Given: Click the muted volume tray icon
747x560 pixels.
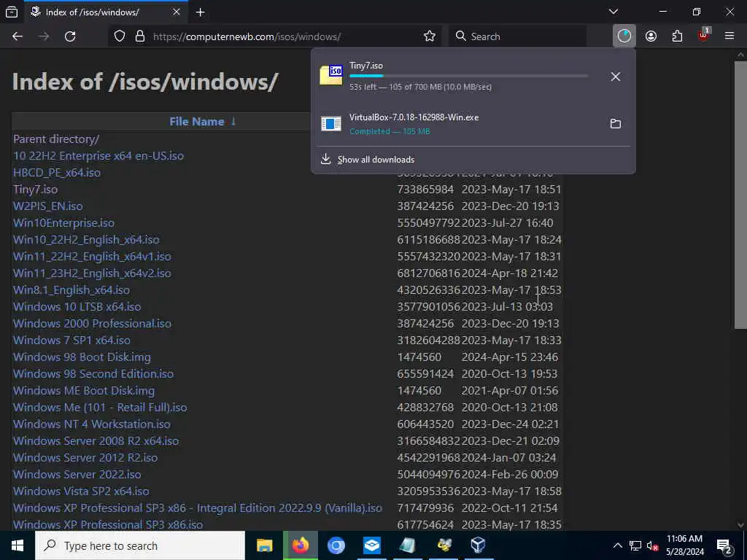Looking at the screenshot, I should tap(652, 545).
